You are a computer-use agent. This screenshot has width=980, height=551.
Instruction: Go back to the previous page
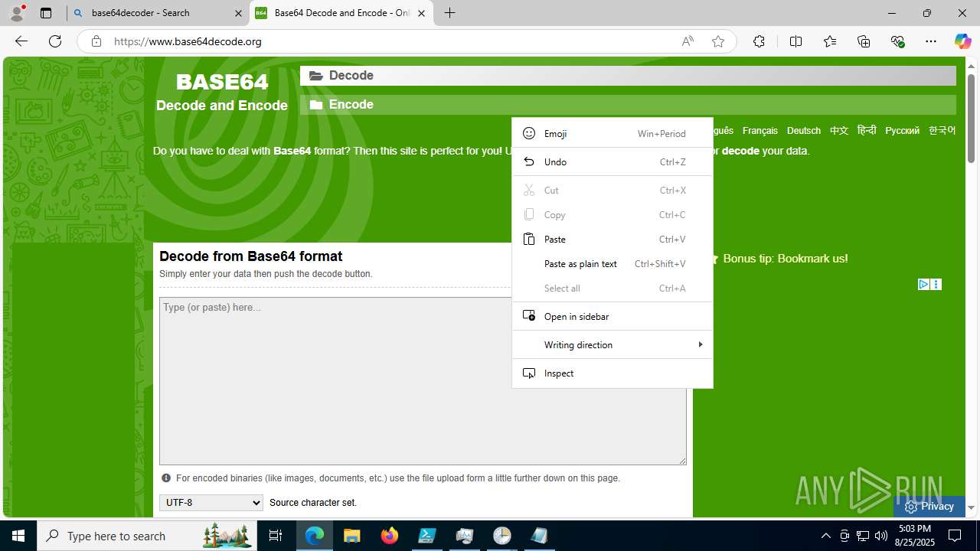pyautogui.click(x=21, y=41)
